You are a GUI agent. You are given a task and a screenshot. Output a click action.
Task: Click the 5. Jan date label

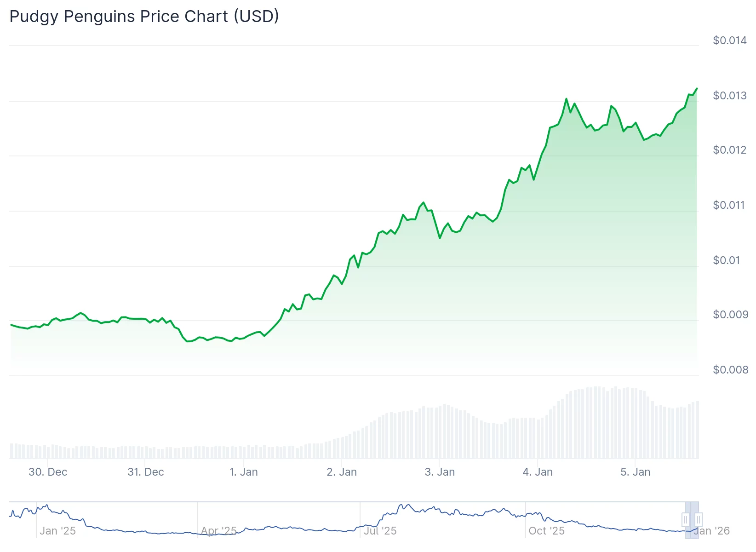tap(636, 472)
